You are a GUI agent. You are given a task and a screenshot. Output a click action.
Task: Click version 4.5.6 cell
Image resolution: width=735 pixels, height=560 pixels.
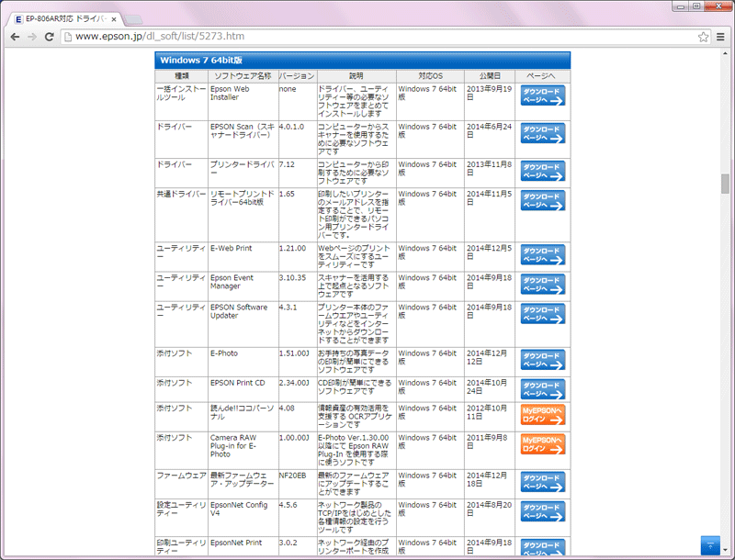coord(297,518)
